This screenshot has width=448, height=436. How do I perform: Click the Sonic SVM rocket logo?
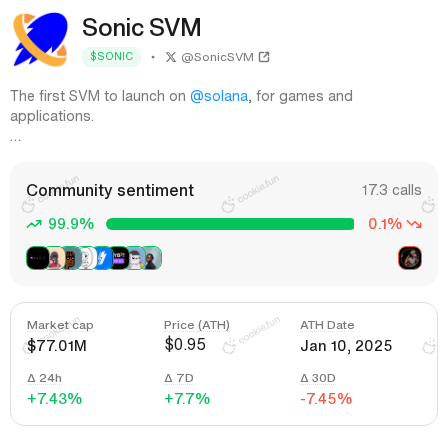coord(40,39)
